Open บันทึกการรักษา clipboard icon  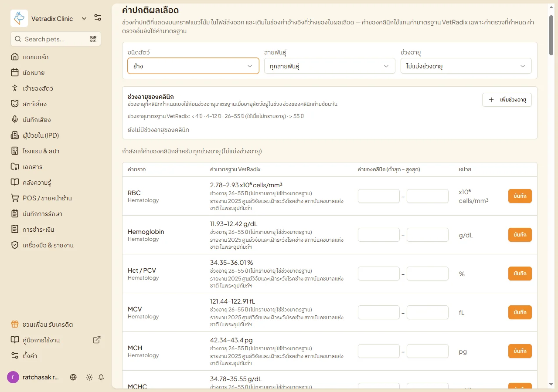[x=15, y=214]
